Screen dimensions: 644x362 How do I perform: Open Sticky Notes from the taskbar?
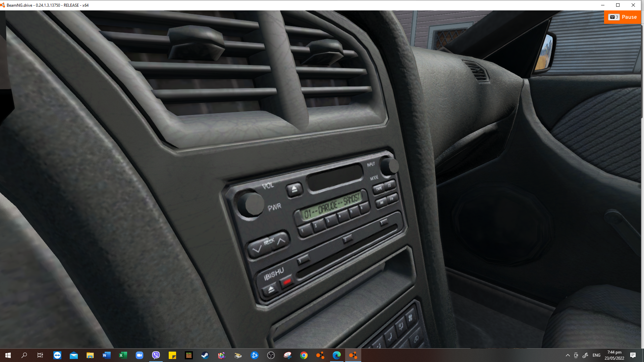click(172, 355)
